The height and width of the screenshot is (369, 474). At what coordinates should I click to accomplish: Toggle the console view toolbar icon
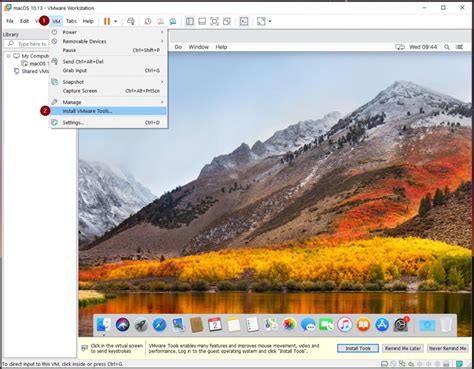[244, 21]
